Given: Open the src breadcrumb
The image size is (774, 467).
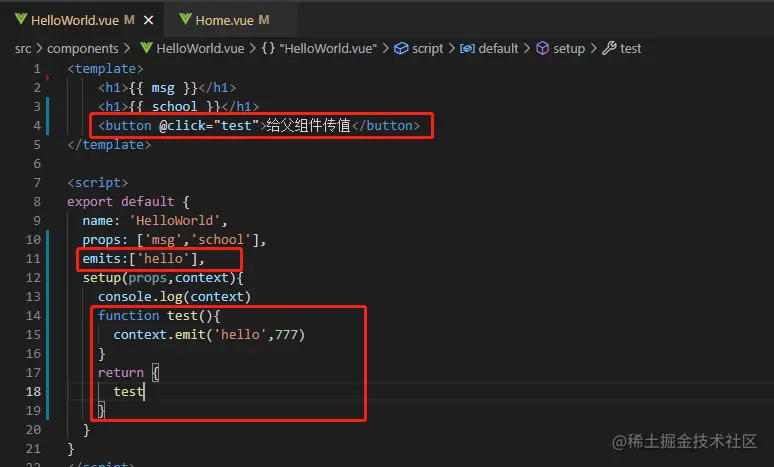Looking at the screenshot, I should coord(23,48).
